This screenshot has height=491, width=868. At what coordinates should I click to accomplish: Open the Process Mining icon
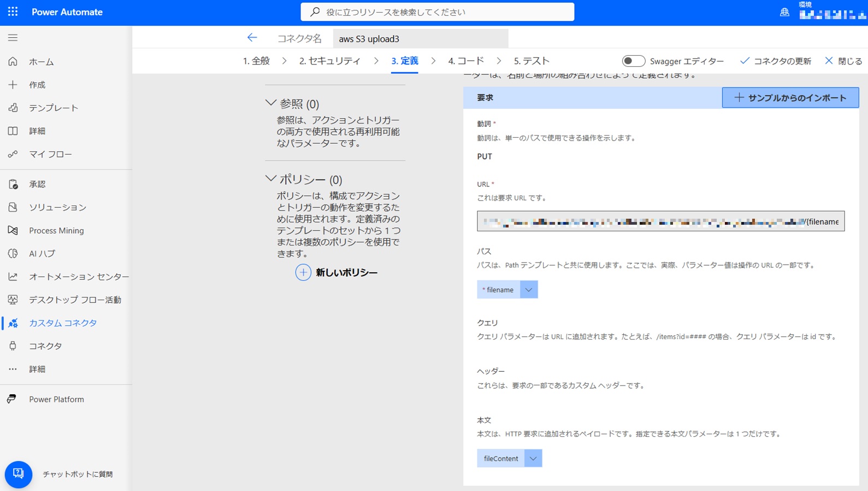(13, 230)
